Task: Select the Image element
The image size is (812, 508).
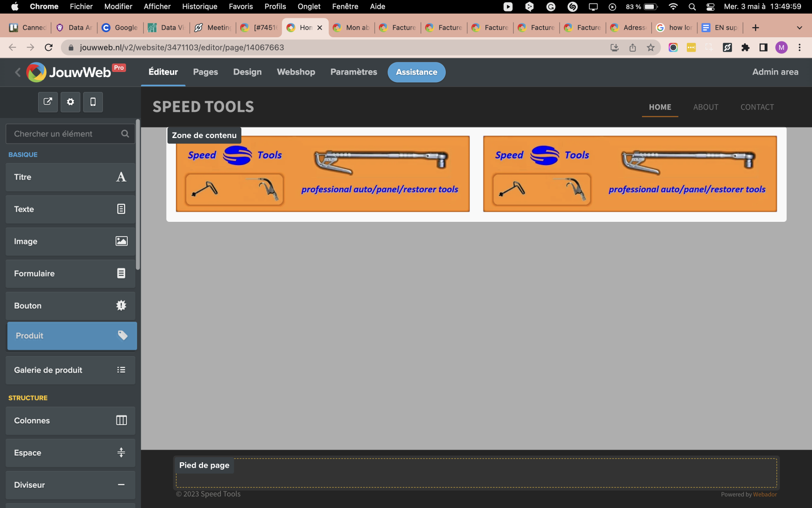Action: tap(70, 241)
